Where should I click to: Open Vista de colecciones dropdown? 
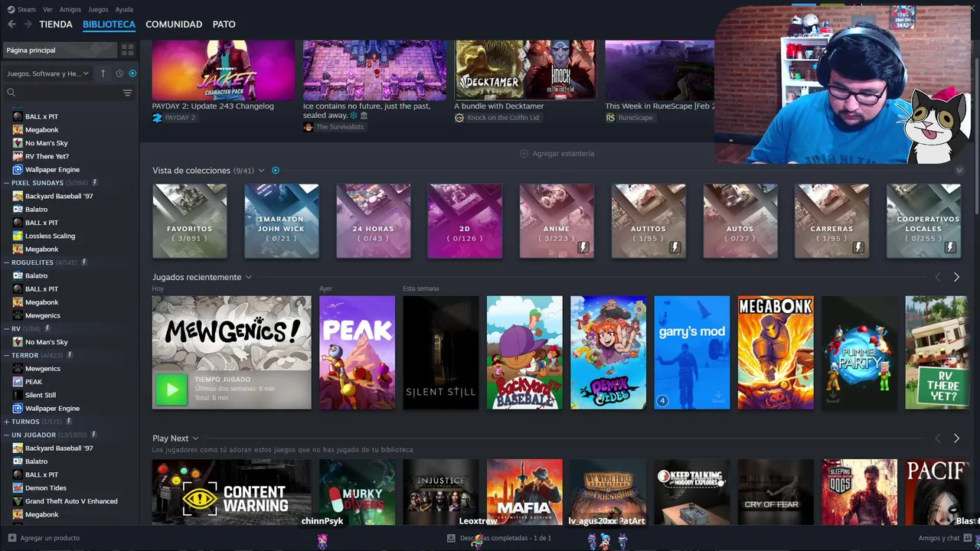click(x=261, y=171)
